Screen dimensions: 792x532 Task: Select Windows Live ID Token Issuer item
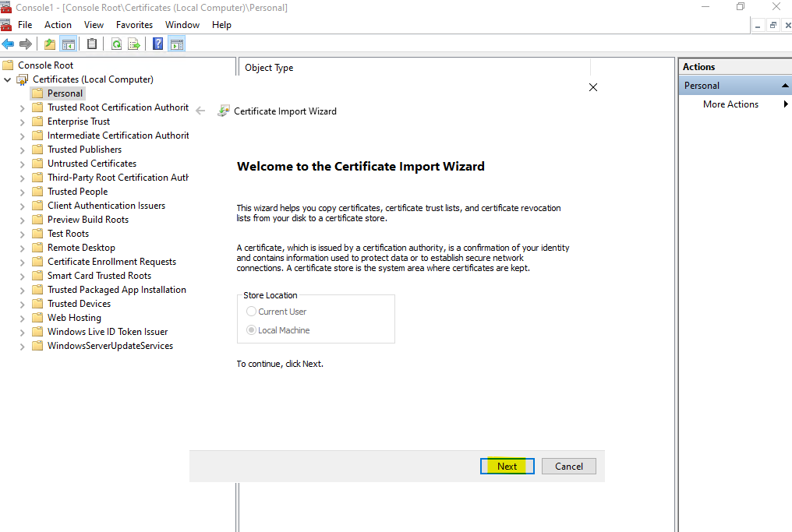coord(108,332)
